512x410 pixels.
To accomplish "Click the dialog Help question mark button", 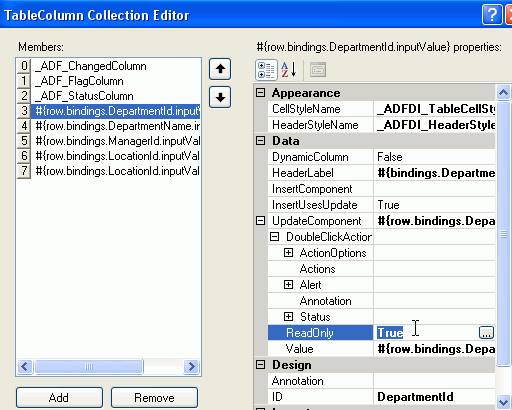I will pyautogui.click(x=492, y=15).
